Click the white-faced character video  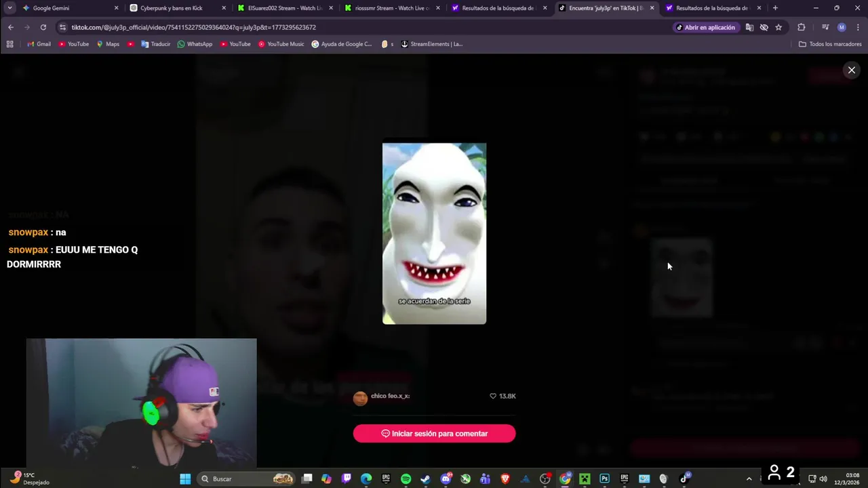click(434, 233)
